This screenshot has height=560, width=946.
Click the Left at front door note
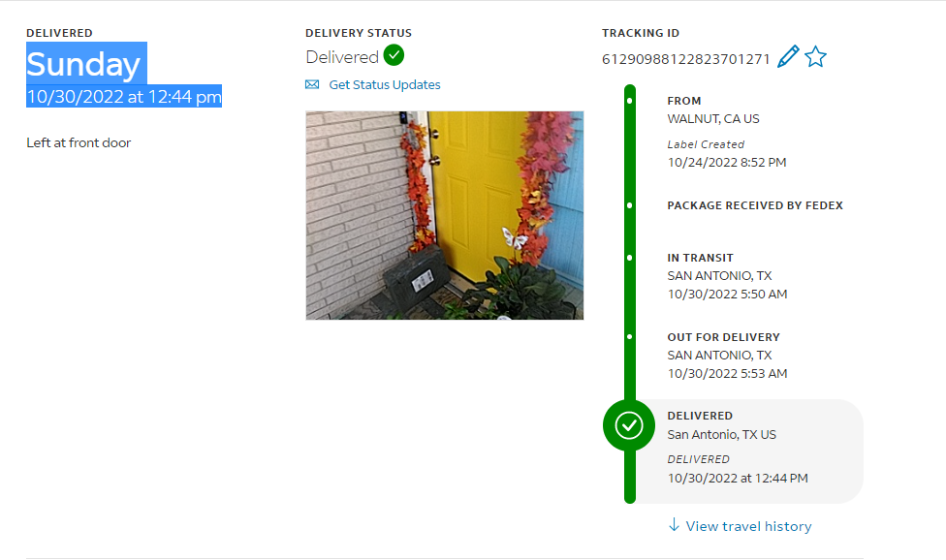[x=79, y=142]
